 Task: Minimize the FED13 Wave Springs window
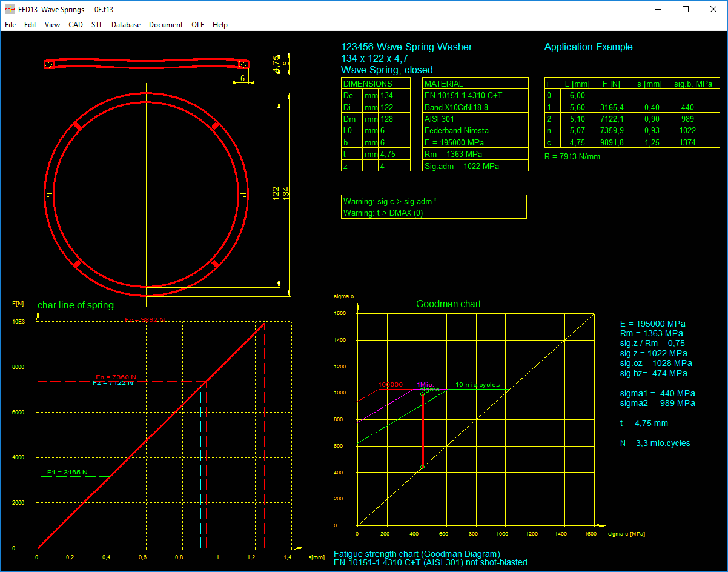pyautogui.click(x=658, y=9)
